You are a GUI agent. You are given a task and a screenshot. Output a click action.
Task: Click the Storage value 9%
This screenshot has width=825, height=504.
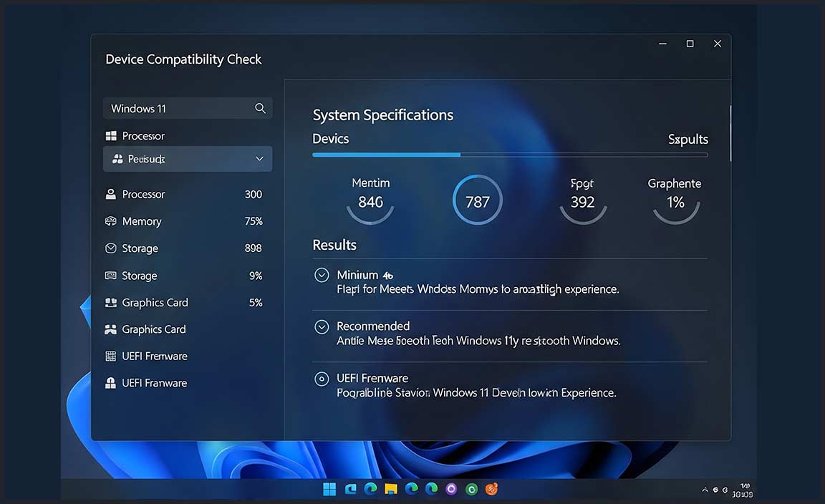coord(256,276)
